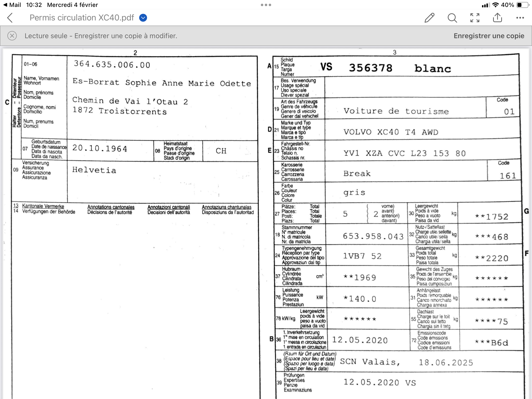Tap the Helvetia insurance entry

94,170
